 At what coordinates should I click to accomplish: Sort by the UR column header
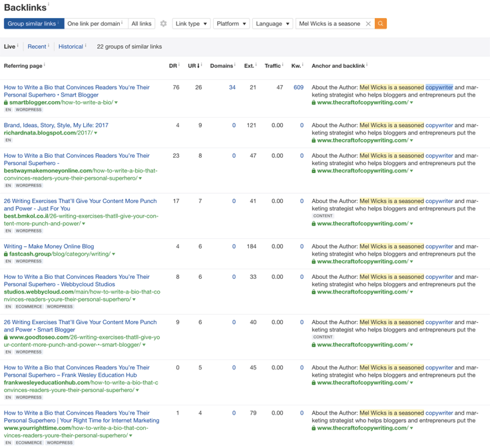(192, 66)
